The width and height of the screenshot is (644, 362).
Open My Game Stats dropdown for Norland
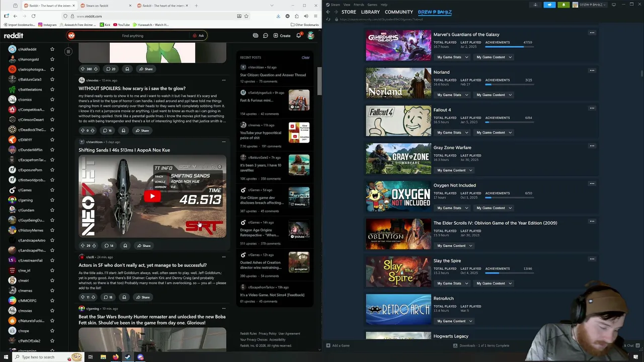point(452,95)
